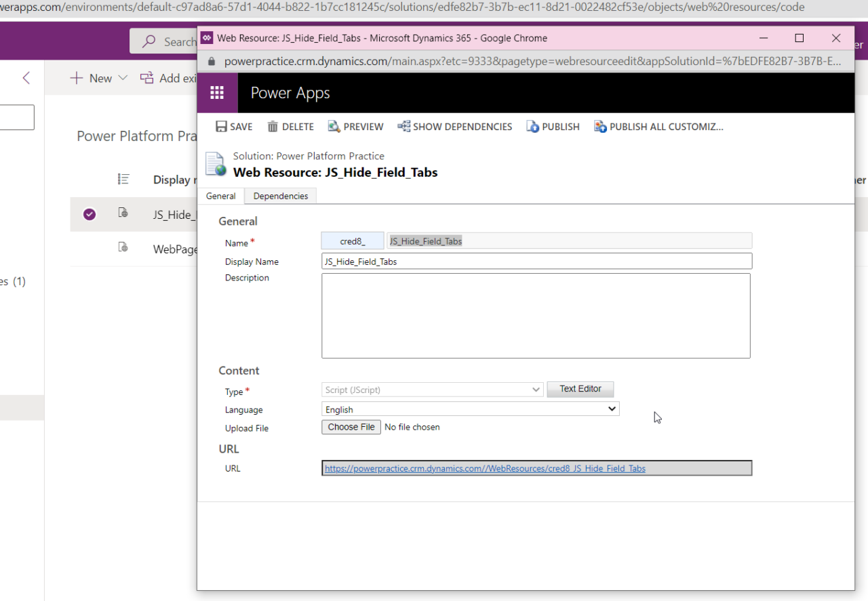Image resolution: width=868 pixels, height=601 pixels.
Task: Open the Text Editor button
Action: coord(580,389)
